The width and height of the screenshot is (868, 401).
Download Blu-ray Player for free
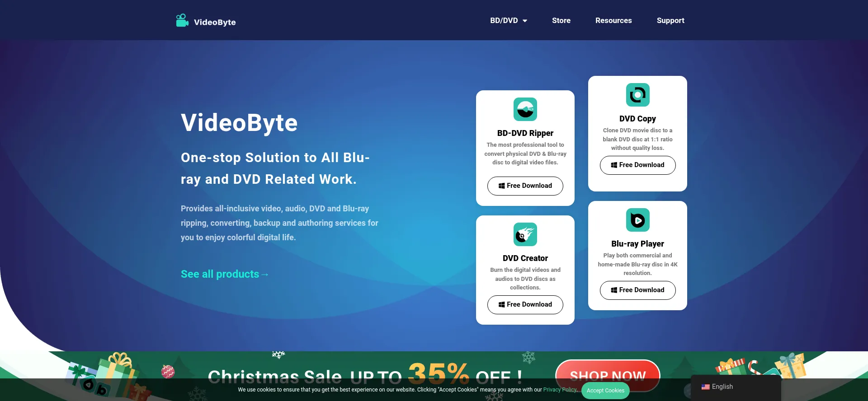tap(638, 290)
